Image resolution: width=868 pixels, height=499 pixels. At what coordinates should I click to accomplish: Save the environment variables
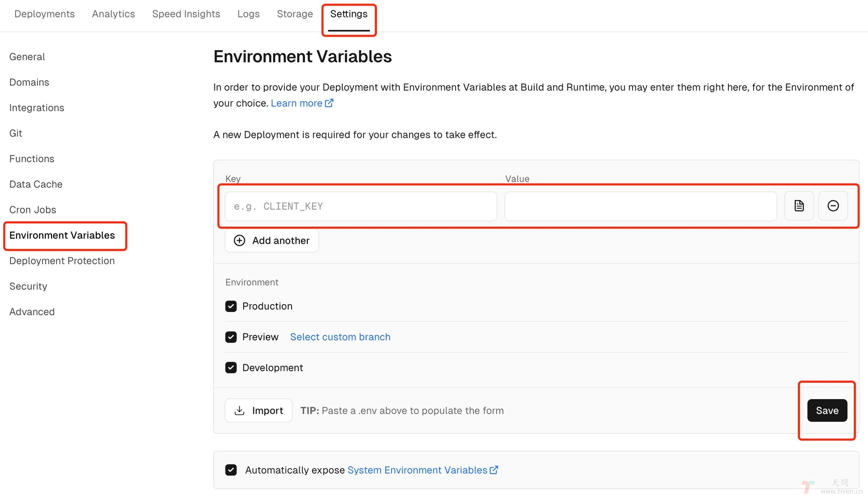click(827, 410)
